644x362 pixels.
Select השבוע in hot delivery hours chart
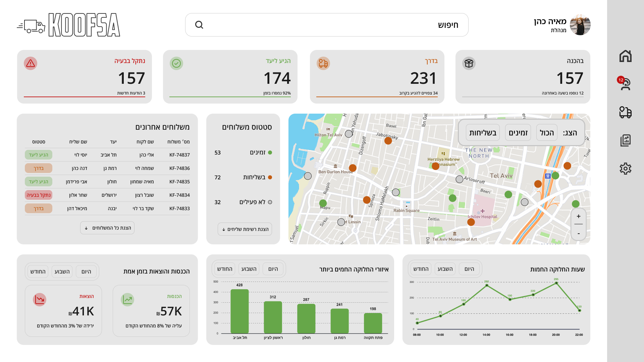click(x=445, y=269)
